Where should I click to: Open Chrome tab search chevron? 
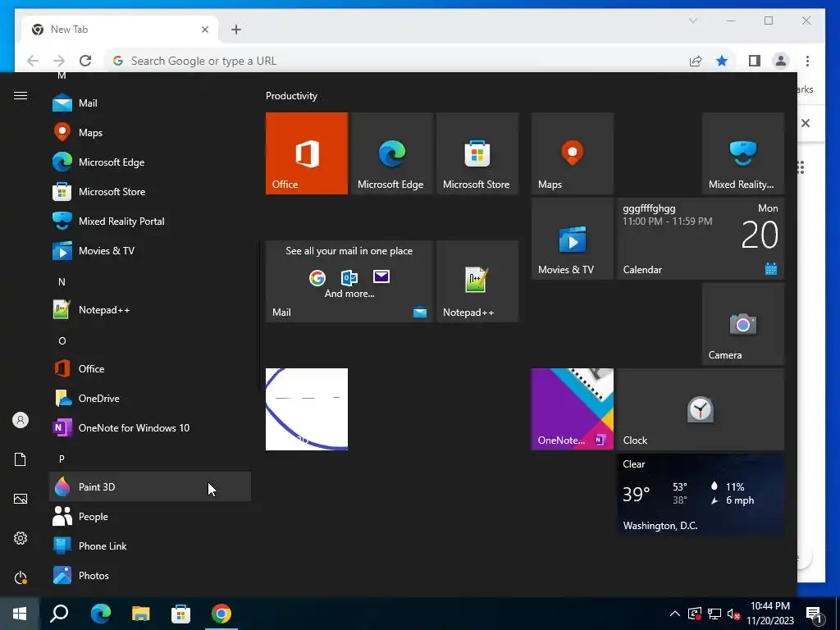pos(692,21)
